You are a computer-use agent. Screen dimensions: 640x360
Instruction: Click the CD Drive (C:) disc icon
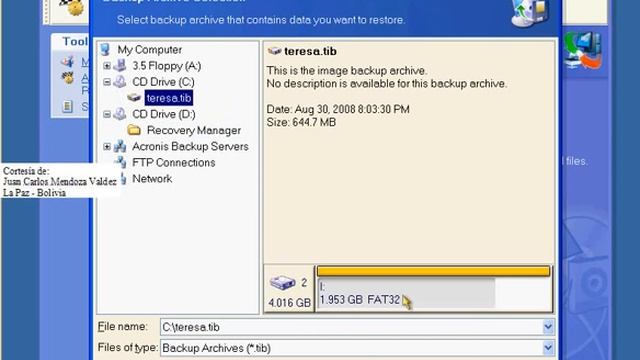[120, 82]
